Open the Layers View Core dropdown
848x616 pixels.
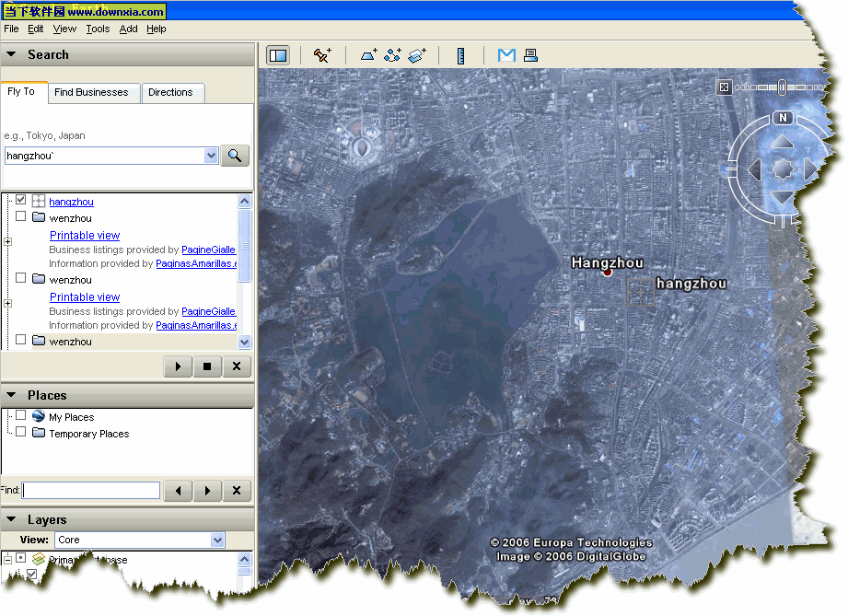pyautogui.click(x=217, y=540)
